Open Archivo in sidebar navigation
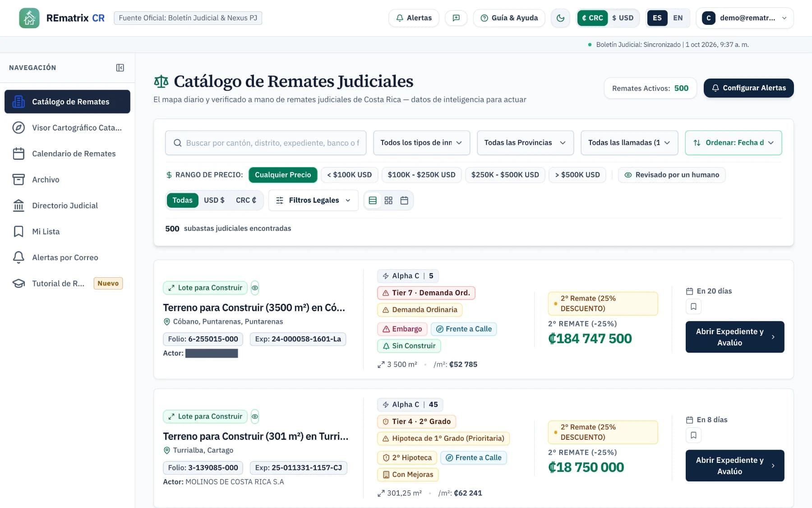This screenshot has width=812, height=508. point(68,180)
